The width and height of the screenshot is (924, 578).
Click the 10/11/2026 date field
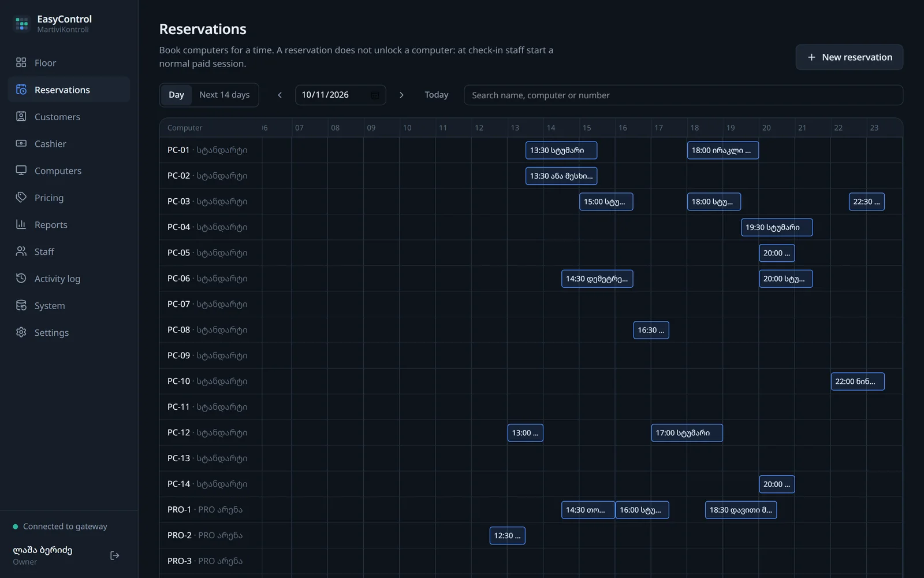coord(340,95)
